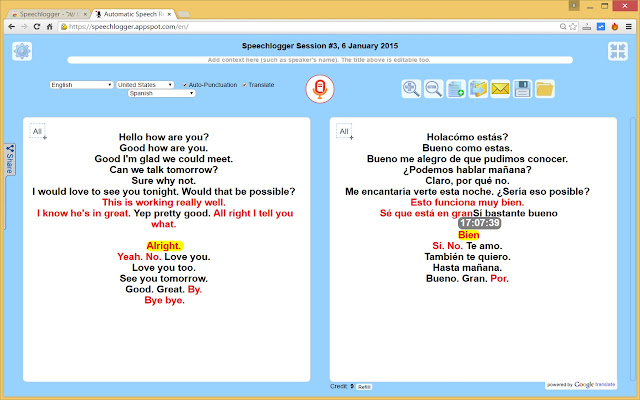
Task: Click the Refill credit button
Action: [x=364, y=387]
